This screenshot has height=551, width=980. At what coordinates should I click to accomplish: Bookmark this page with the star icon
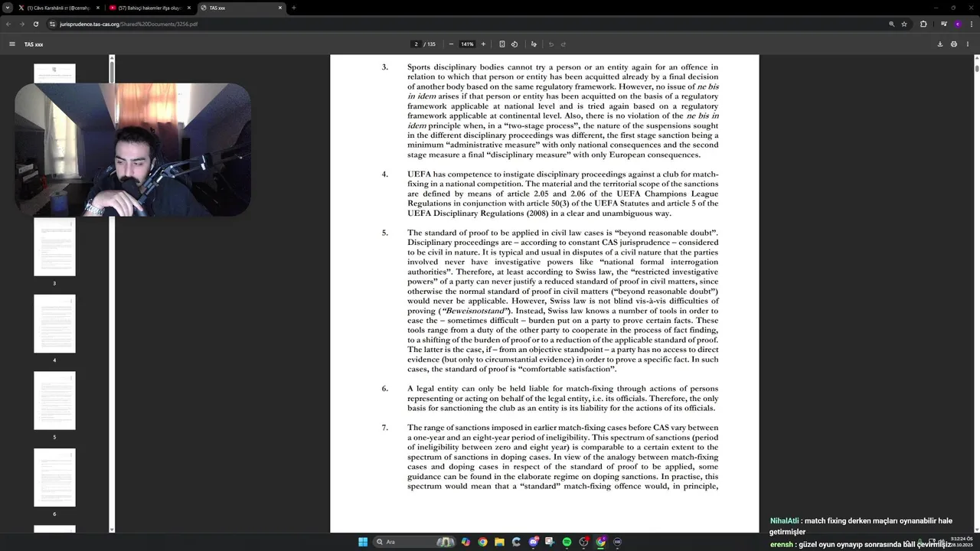pyautogui.click(x=904, y=24)
